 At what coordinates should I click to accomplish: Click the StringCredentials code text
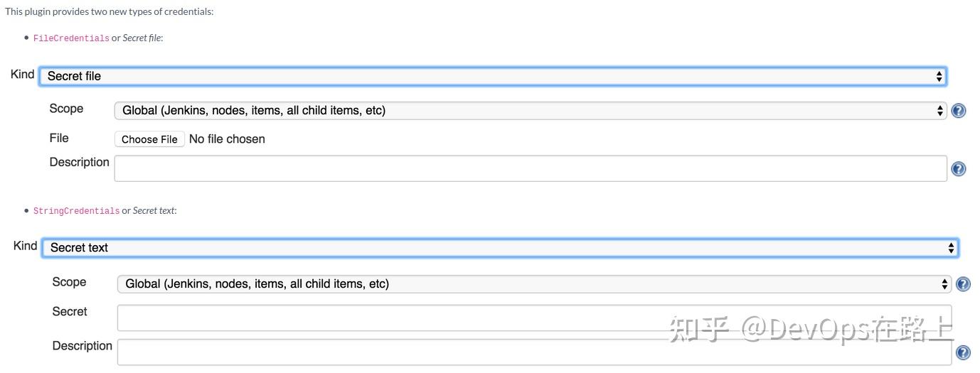76,211
